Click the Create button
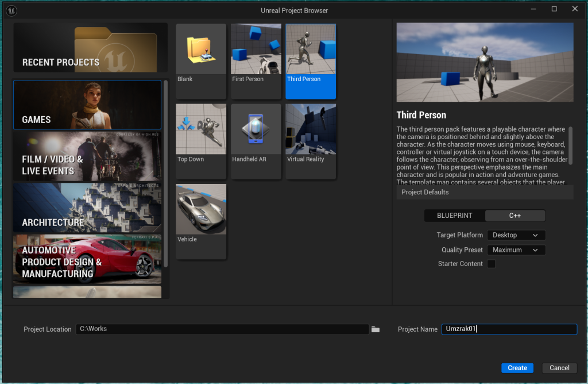The height and width of the screenshot is (384, 588). tap(517, 368)
